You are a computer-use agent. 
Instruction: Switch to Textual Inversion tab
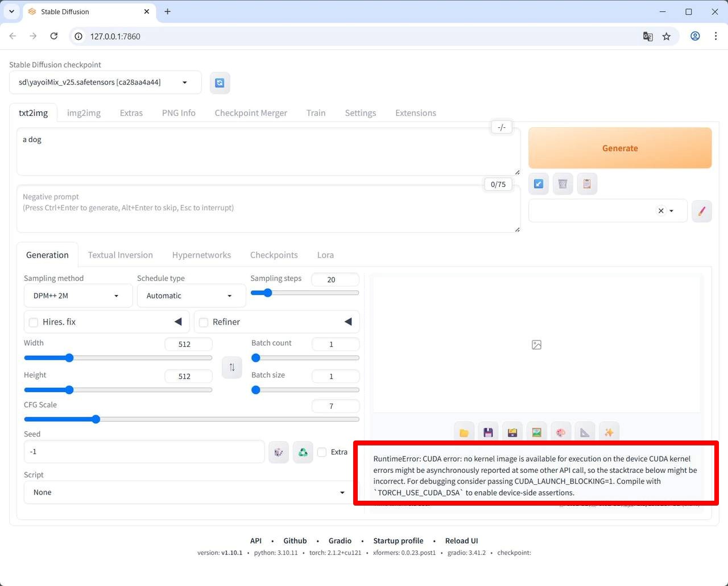pos(121,255)
